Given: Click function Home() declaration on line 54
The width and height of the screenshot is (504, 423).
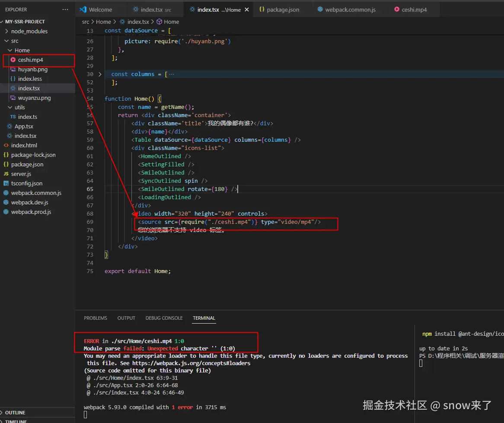Looking at the screenshot, I should click(133, 99).
